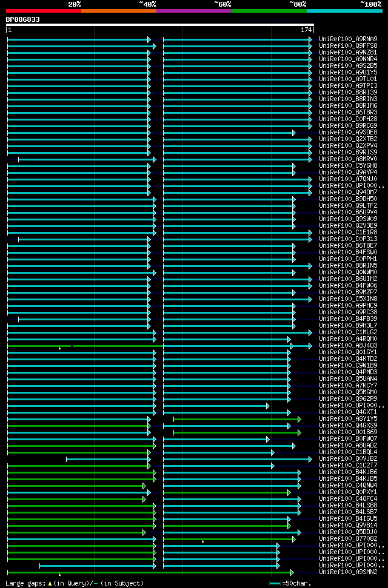
Task: Select UniRef100_O77082 label
Action: coord(348,539)
